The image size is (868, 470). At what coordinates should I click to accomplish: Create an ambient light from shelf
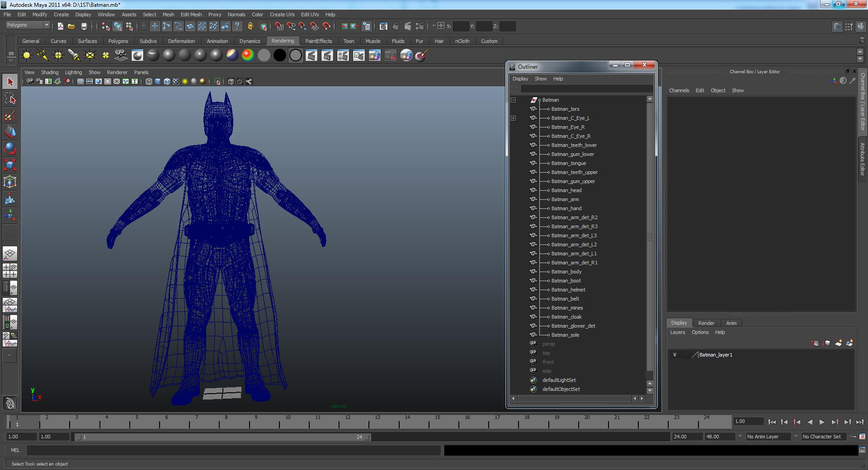pos(27,55)
